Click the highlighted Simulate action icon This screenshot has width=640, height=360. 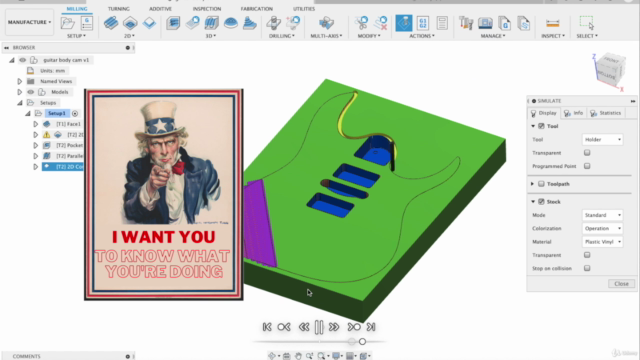coord(404,23)
